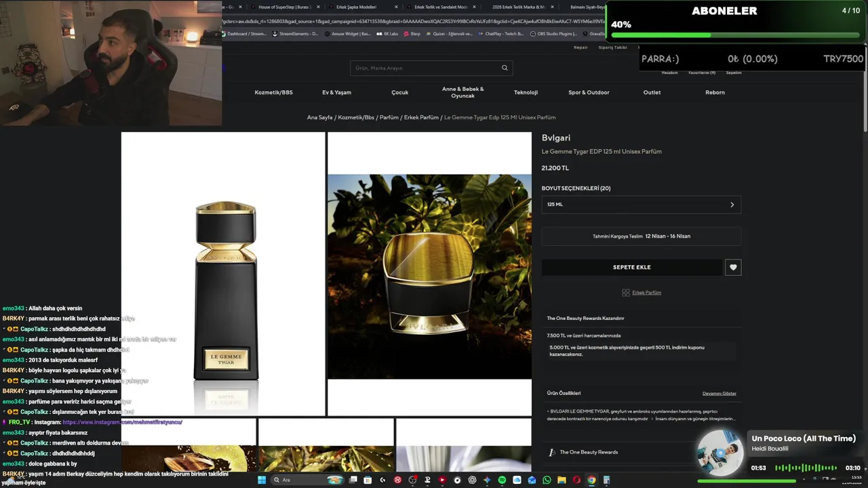The height and width of the screenshot is (488, 868).
Task: Click the Windows Start button
Action: (x=262, y=480)
